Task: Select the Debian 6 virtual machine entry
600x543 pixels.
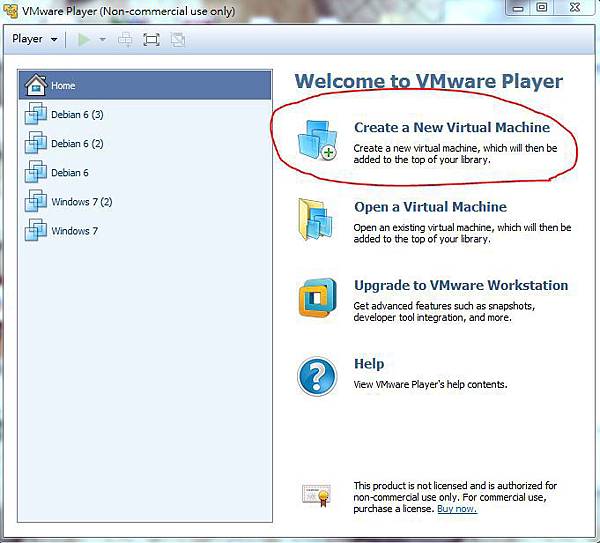Action: tap(145, 172)
